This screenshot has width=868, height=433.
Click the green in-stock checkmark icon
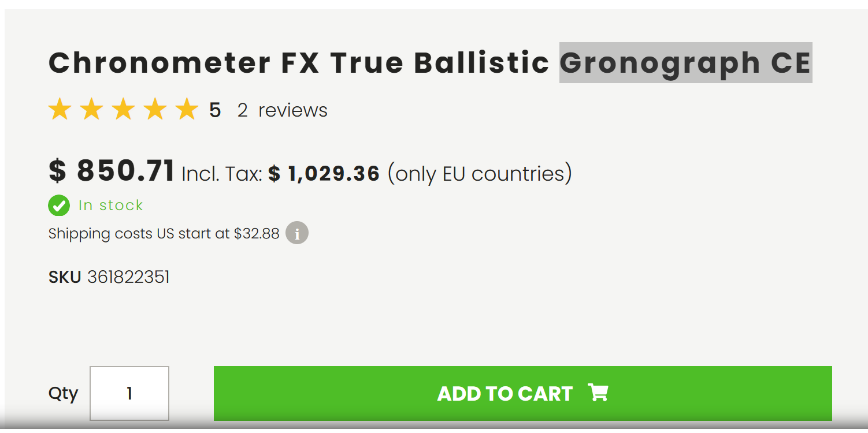click(x=59, y=205)
